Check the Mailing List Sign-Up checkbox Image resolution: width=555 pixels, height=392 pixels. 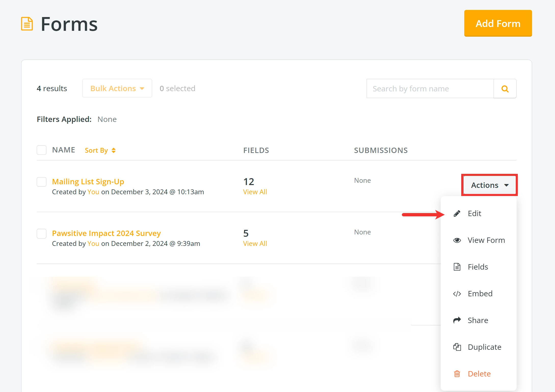(42, 182)
